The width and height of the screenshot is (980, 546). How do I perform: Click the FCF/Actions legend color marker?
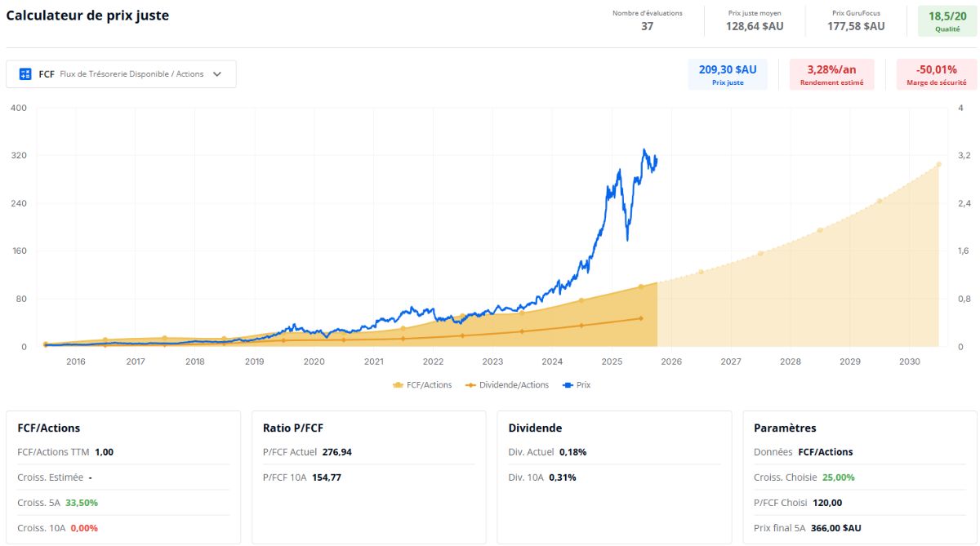click(399, 385)
